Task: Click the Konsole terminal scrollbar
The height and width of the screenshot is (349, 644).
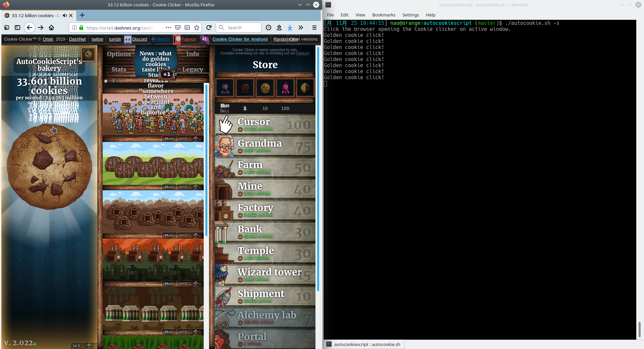Action: tap(639, 330)
